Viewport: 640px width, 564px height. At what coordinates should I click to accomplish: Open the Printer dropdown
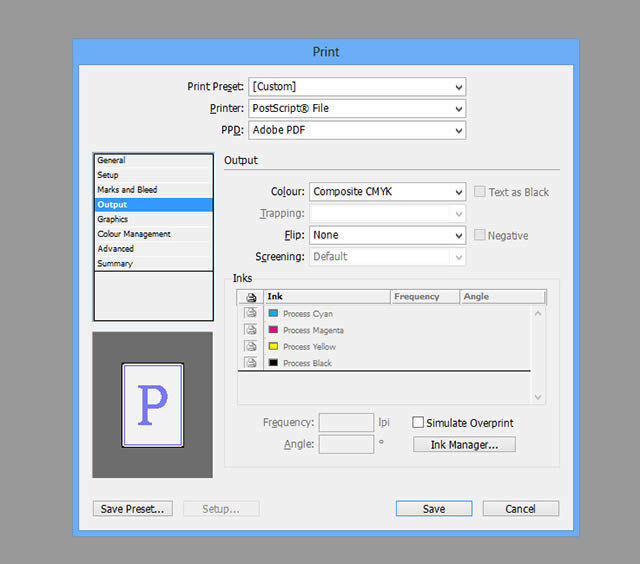[x=357, y=109]
